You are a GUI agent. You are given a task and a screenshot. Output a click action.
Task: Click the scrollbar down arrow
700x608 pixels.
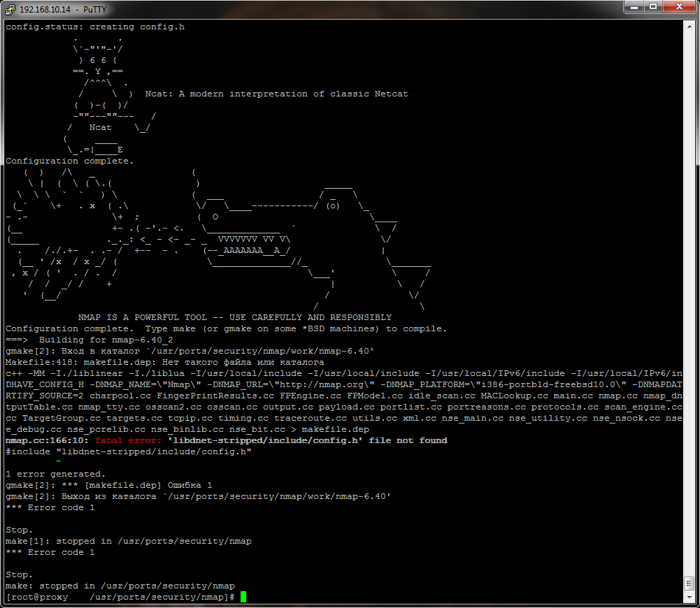[x=690, y=597]
